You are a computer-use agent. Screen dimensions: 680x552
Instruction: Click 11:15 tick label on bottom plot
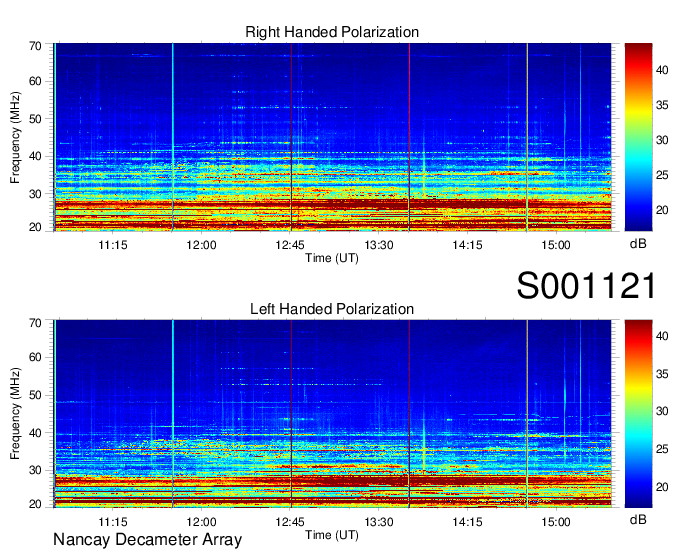pyautogui.click(x=113, y=522)
